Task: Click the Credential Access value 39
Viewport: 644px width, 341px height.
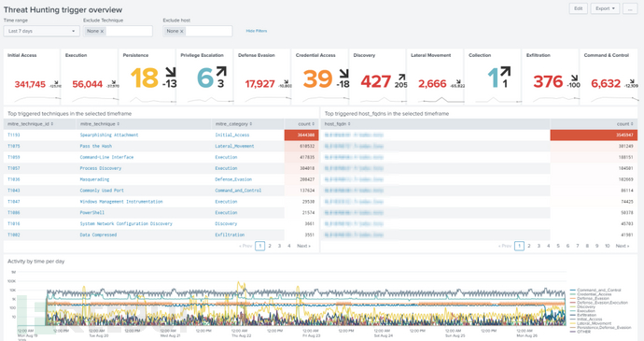Action: click(318, 78)
